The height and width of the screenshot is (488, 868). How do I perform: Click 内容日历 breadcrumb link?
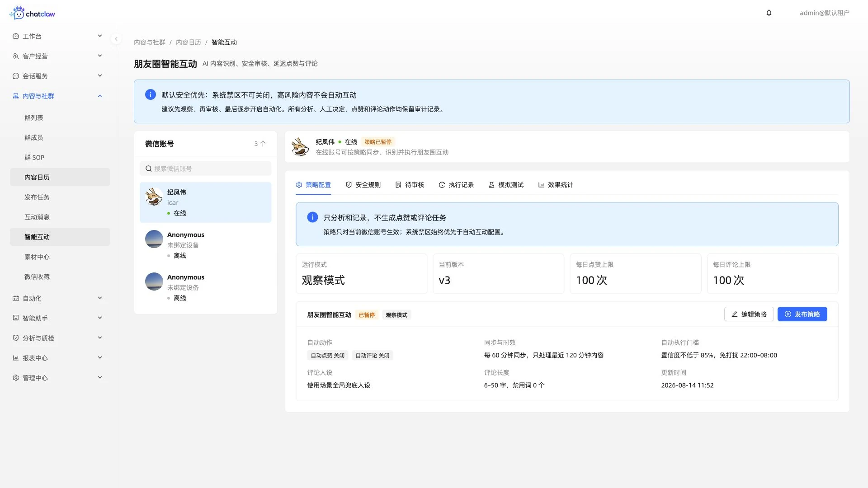[x=189, y=42]
